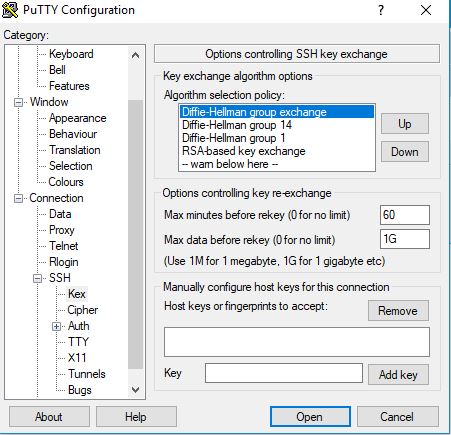451x435 pixels.
Task: Click the max minutes before rekey field
Action: coord(405,215)
